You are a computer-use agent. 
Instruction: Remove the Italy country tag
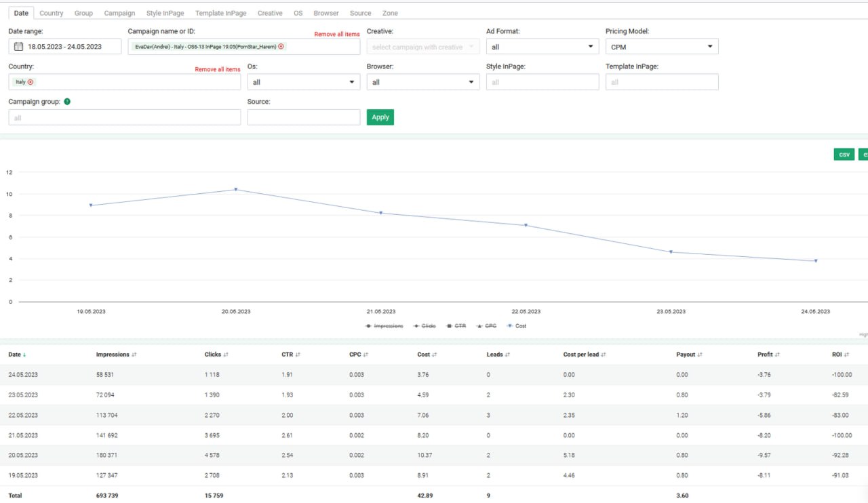[31, 82]
